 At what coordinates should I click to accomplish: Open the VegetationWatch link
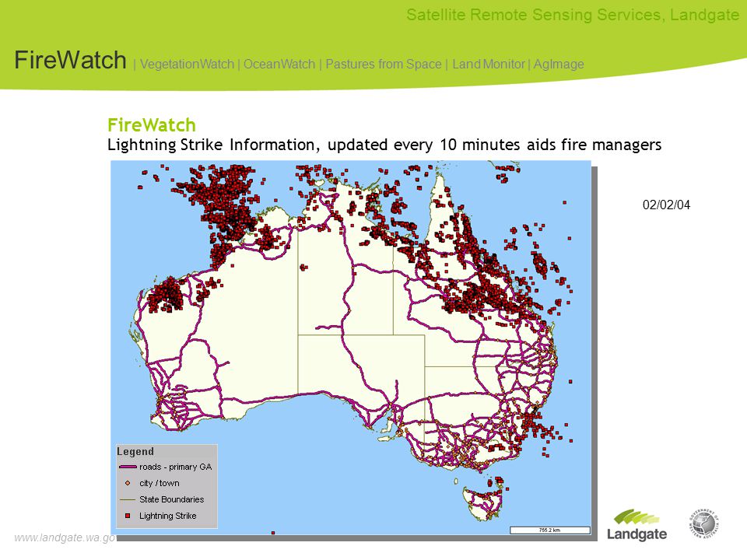[x=187, y=64]
